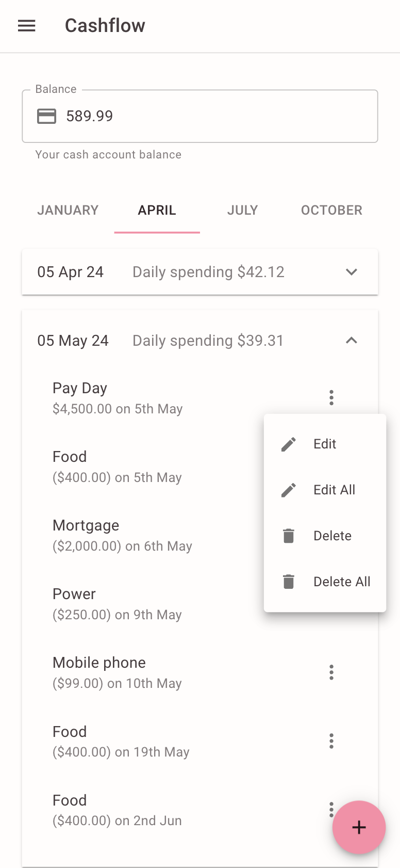
Task: Select Edit in the popup menu
Action: click(x=325, y=444)
